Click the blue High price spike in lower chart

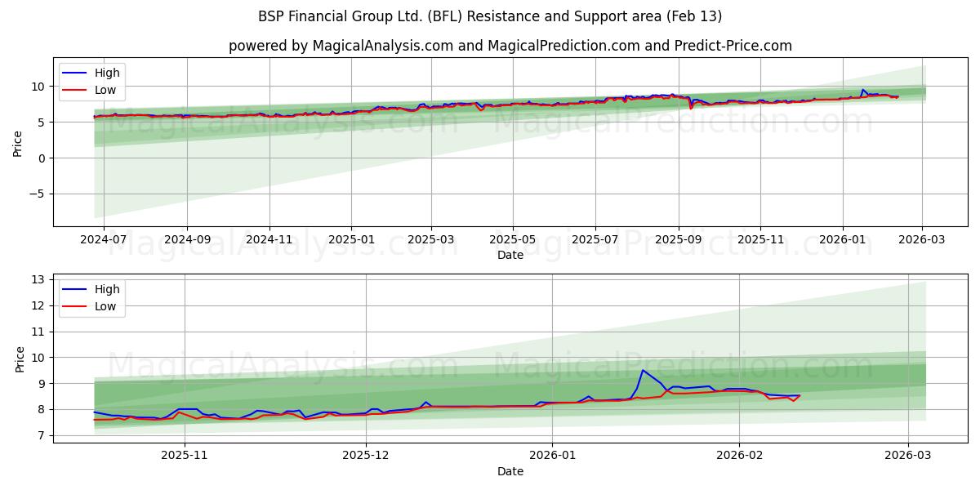click(x=643, y=372)
